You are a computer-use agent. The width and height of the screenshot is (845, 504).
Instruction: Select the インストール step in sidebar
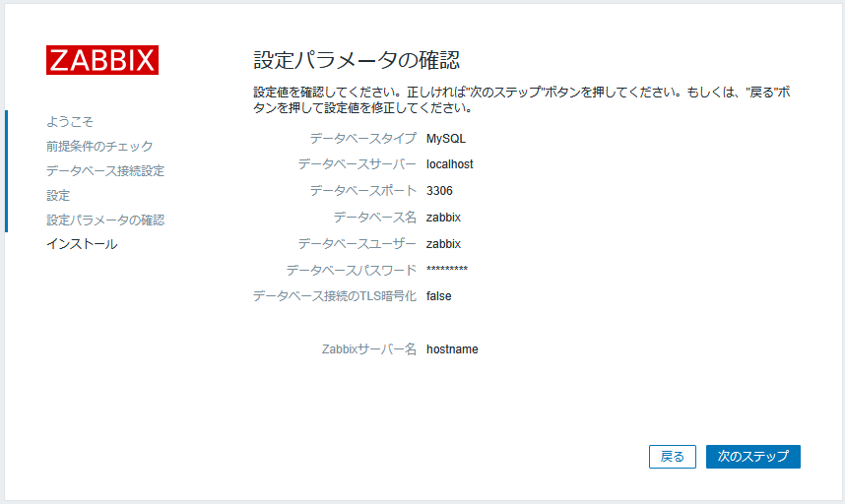click(82, 244)
